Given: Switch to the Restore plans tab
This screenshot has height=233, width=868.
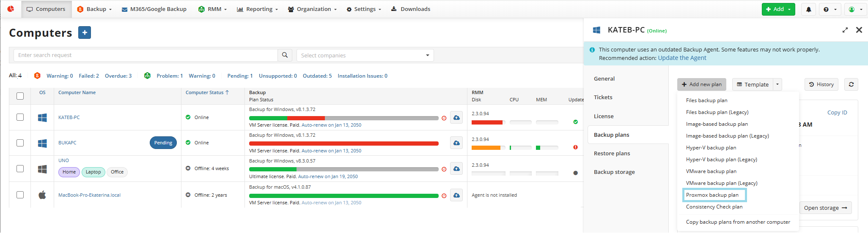Looking at the screenshot, I should [612, 153].
